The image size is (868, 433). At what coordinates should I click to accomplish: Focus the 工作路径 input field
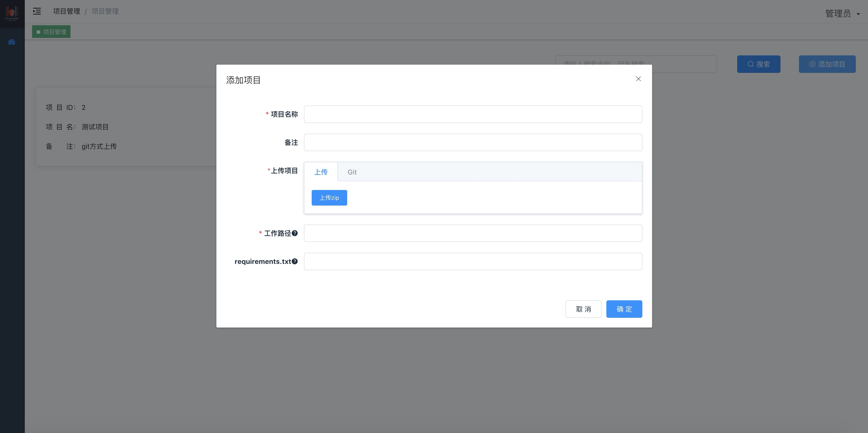[x=473, y=233]
